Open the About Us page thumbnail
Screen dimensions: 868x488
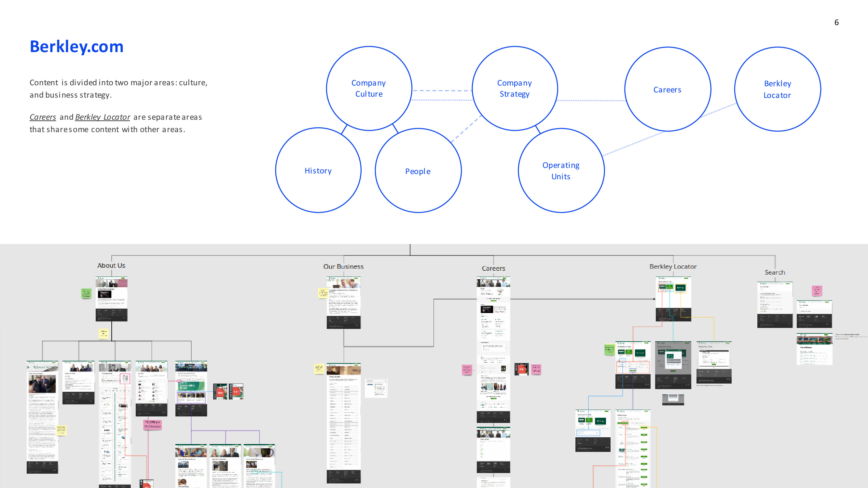[x=112, y=299]
